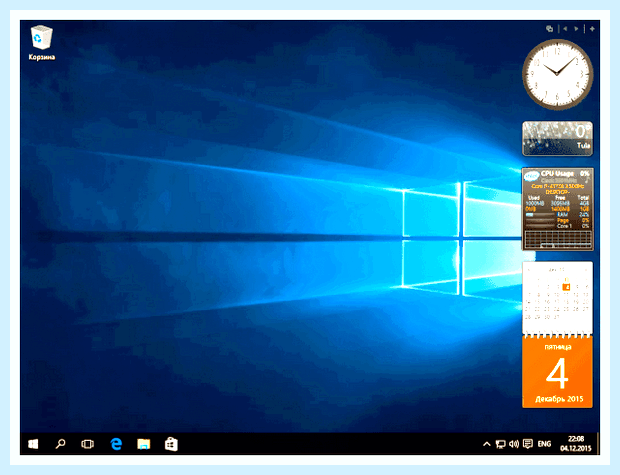Open the Action Center notifications icon
Screen dimensions: 620x475
[x=527, y=444]
